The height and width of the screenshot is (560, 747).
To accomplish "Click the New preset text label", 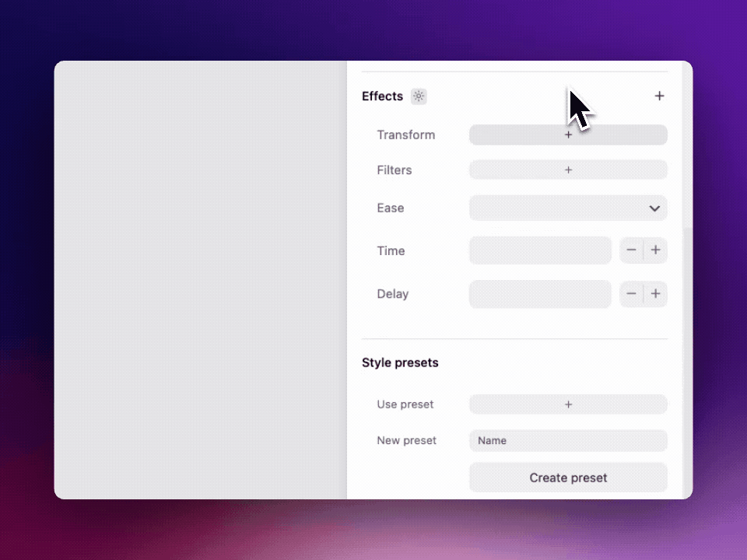I will point(406,440).
